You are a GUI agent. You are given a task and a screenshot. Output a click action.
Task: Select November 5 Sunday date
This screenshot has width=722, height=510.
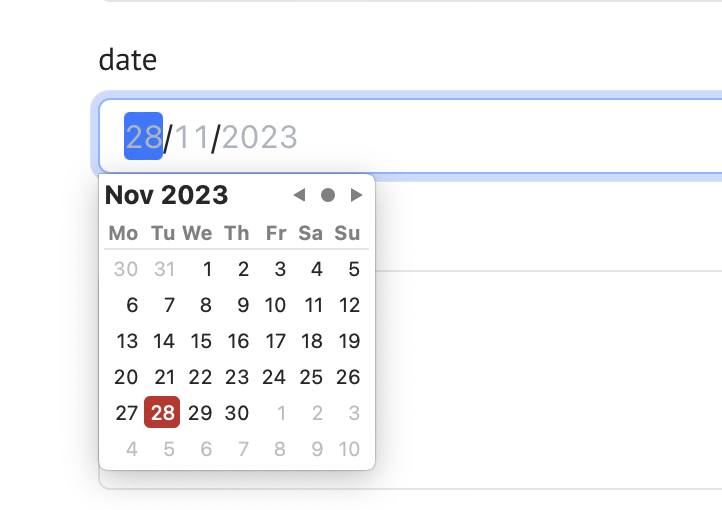coord(353,269)
